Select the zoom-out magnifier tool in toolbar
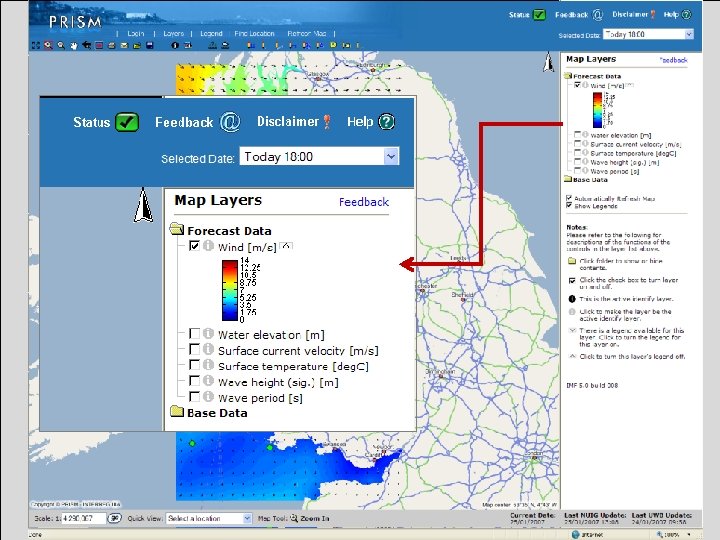Screen dimensions: 720x540 (61, 45)
